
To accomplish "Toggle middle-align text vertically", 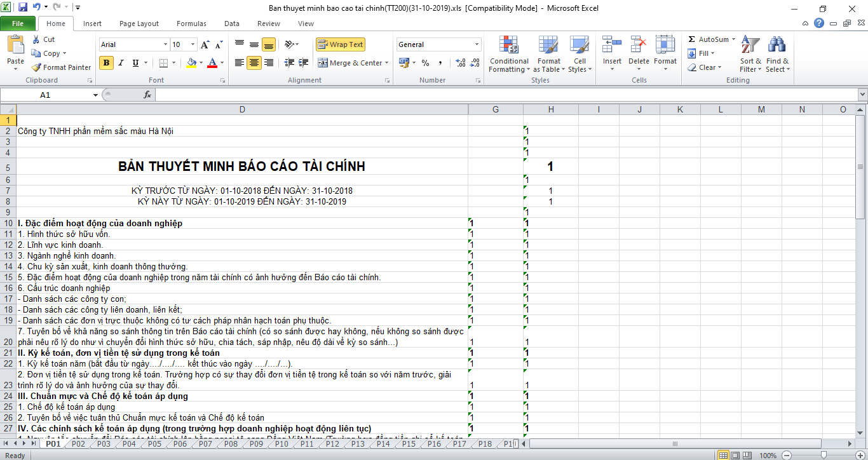I will point(253,44).
